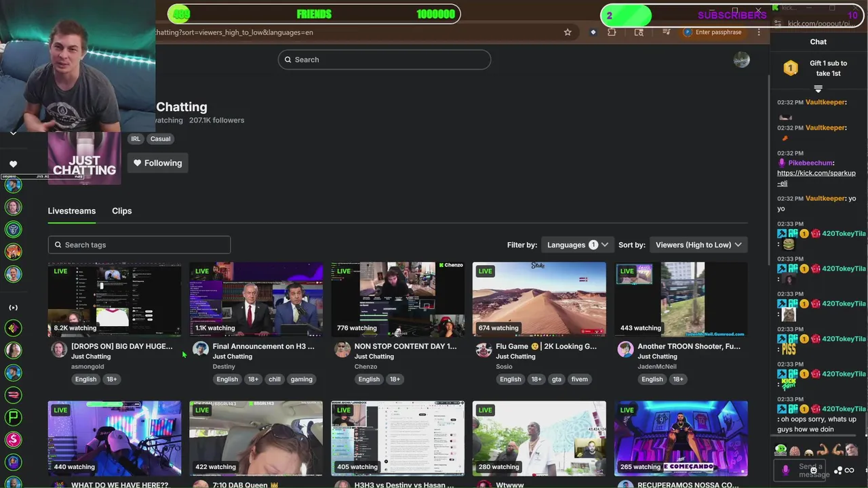Click the Enter passphrase button in browser
This screenshot has height=488, width=868.
pos(713,32)
